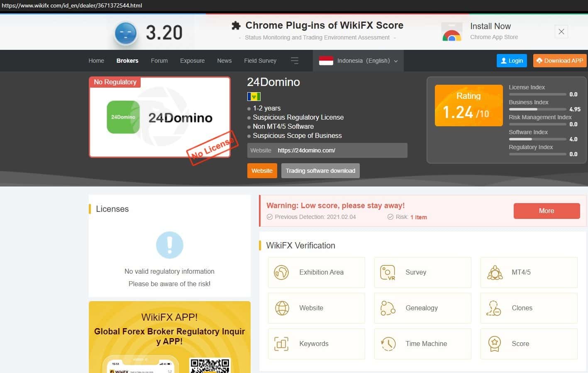
Task: Click the Survey VR icon
Action: pyautogui.click(x=388, y=272)
